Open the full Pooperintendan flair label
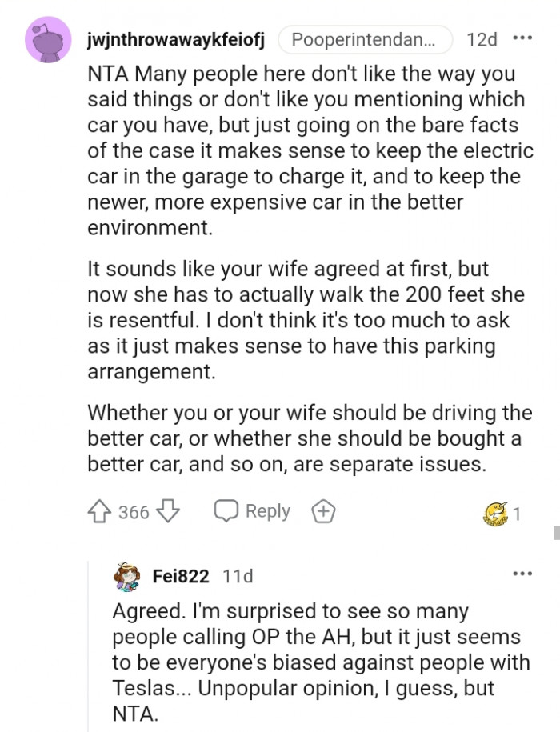Viewport: 560px width, 732px height. (366, 38)
